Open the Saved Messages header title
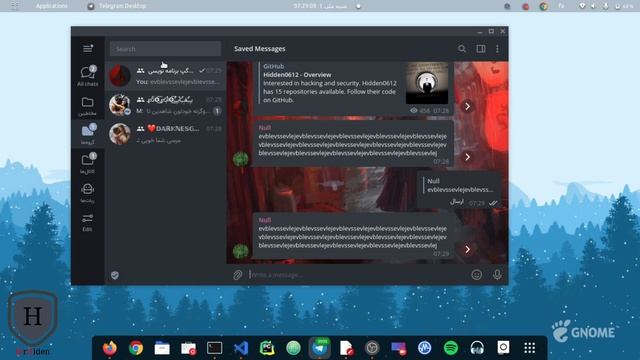This screenshot has height=360, width=640. (x=260, y=49)
